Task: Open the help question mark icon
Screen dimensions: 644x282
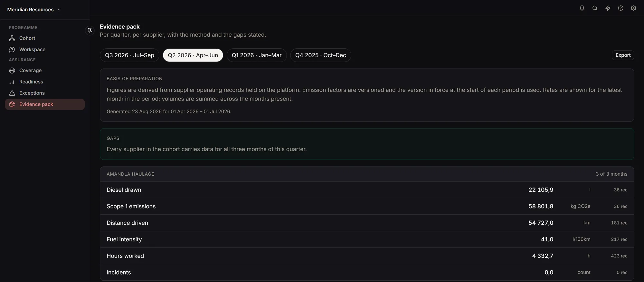Action: (x=620, y=8)
